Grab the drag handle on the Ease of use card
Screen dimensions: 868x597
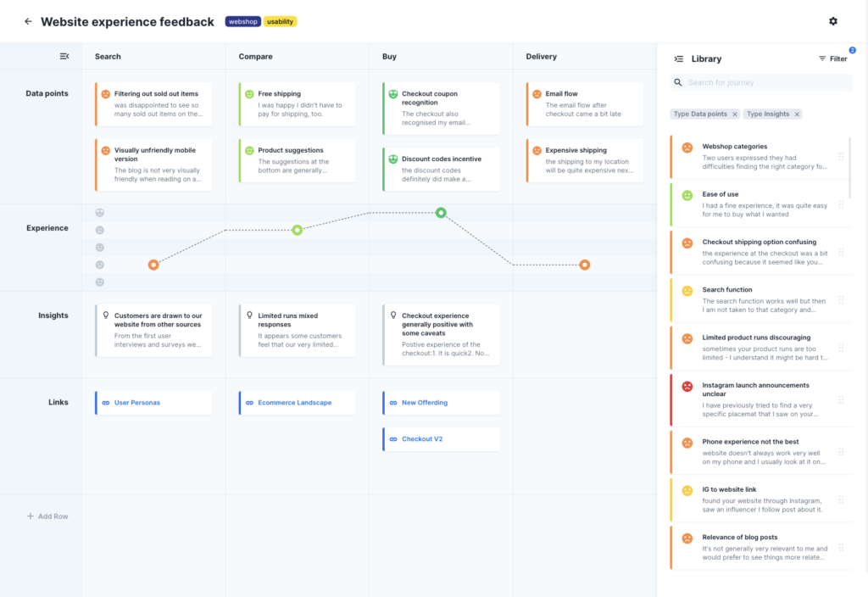(x=841, y=204)
